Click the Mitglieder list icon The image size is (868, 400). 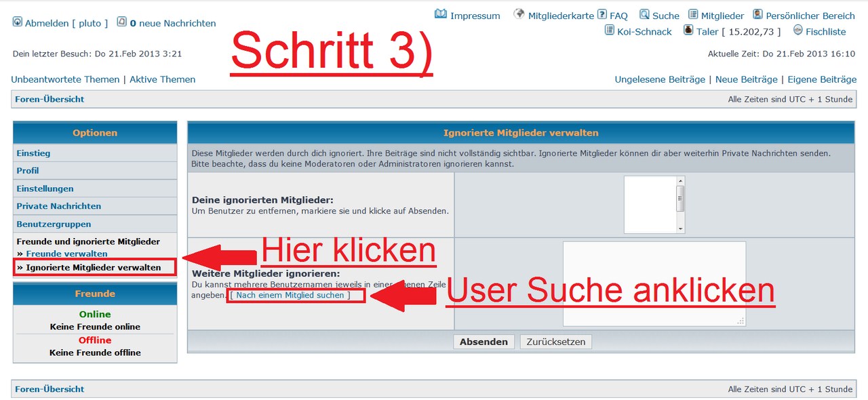tap(693, 14)
